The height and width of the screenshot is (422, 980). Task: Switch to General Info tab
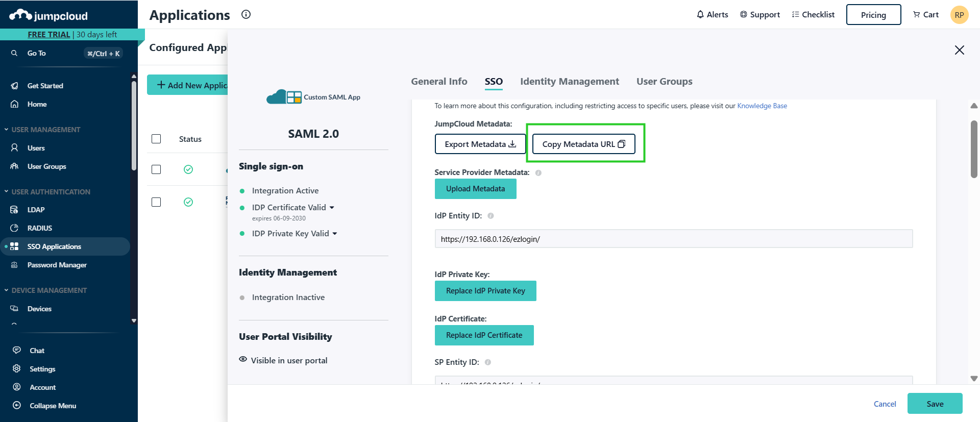click(x=439, y=82)
